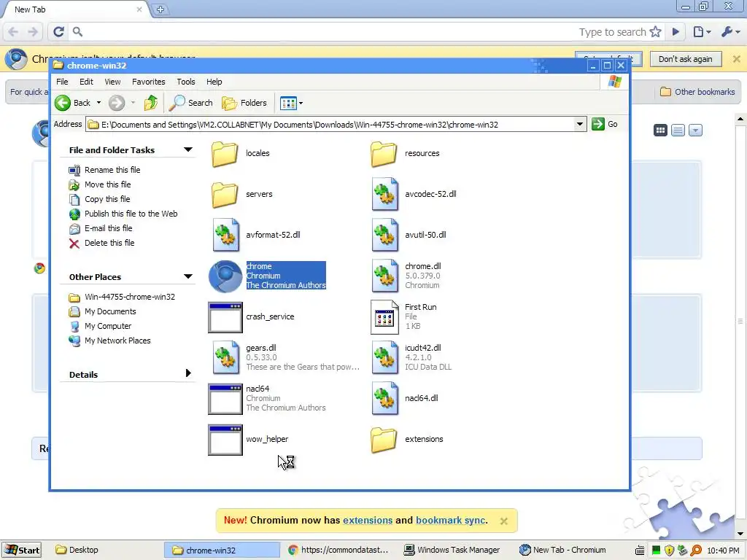747x560 pixels.
Task: Open the Back button history dropdown
Action: (98, 103)
